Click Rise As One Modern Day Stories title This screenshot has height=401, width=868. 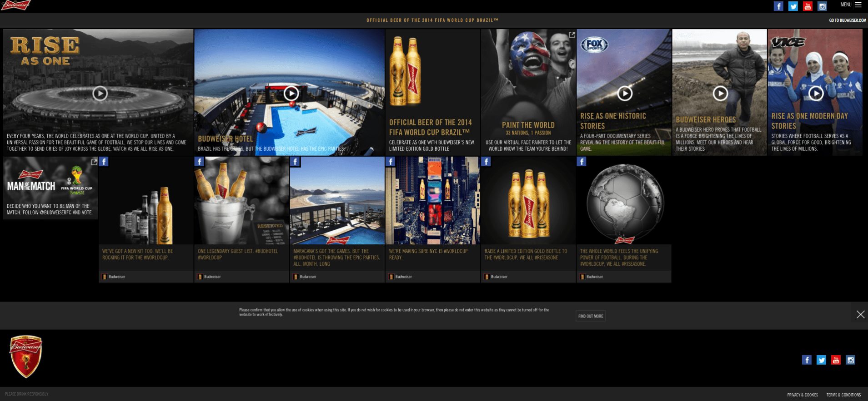click(809, 121)
